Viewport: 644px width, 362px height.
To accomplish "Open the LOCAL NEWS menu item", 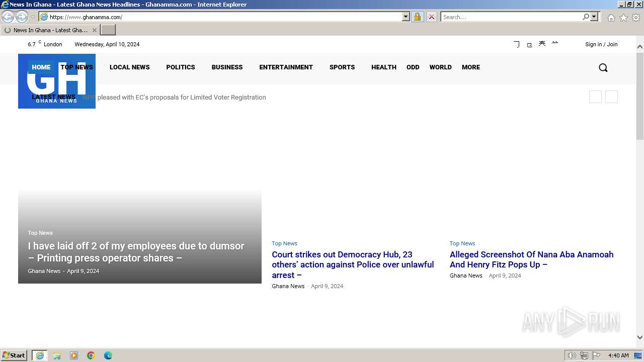I will [130, 67].
